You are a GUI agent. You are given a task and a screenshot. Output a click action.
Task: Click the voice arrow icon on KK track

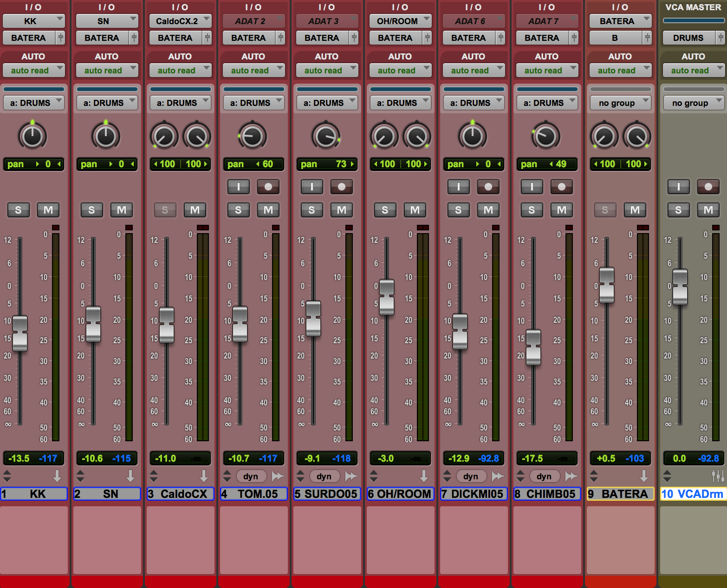(57, 476)
